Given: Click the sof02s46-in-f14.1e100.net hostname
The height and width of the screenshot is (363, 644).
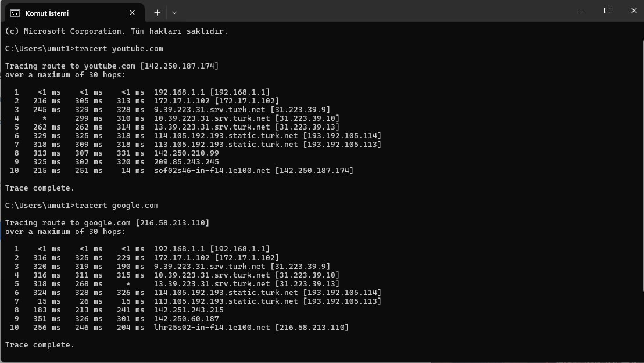Looking at the screenshot, I should point(212,170).
